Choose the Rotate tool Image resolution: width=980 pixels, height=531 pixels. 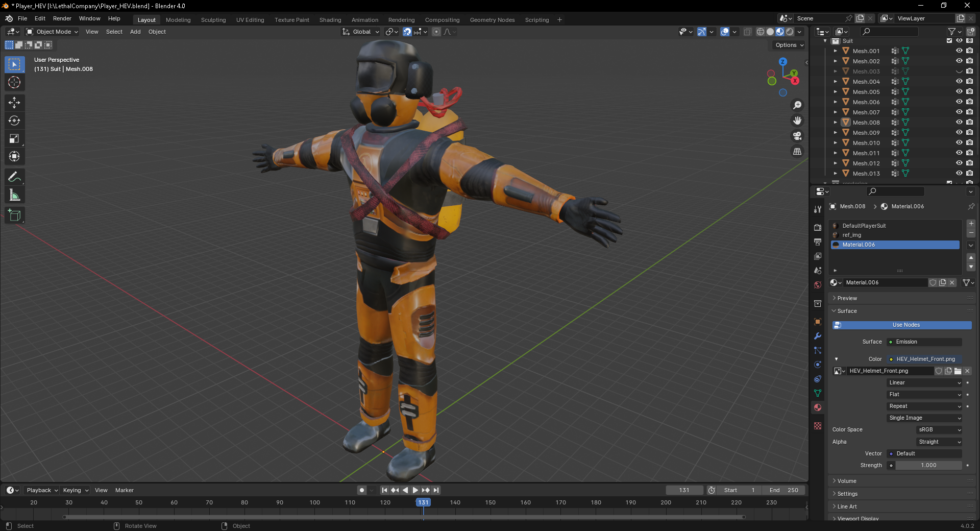pyautogui.click(x=14, y=120)
